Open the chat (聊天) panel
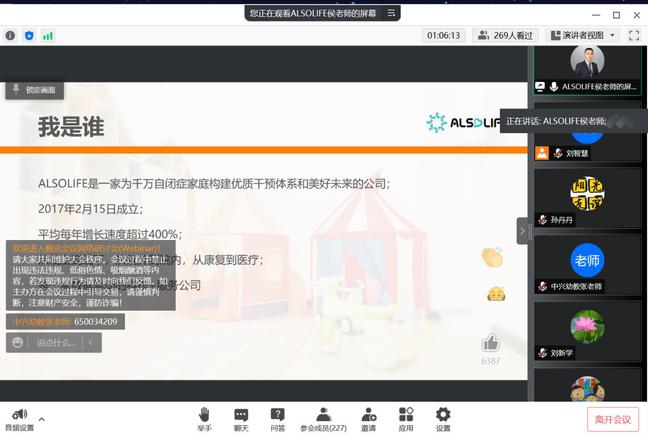This screenshot has width=648, height=437. click(x=241, y=418)
